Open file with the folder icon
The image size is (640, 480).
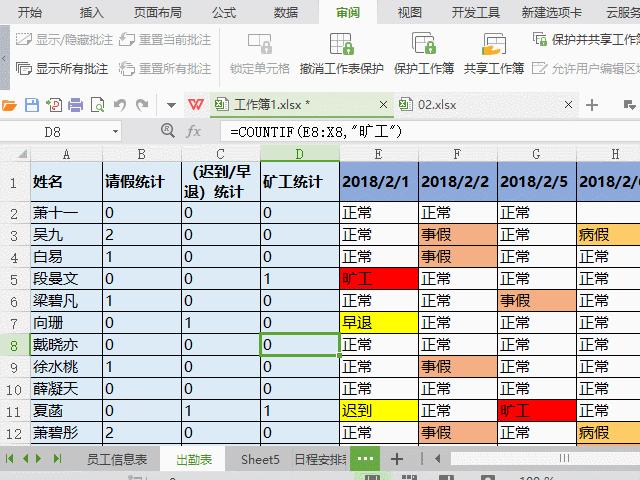click(x=9, y=105)
